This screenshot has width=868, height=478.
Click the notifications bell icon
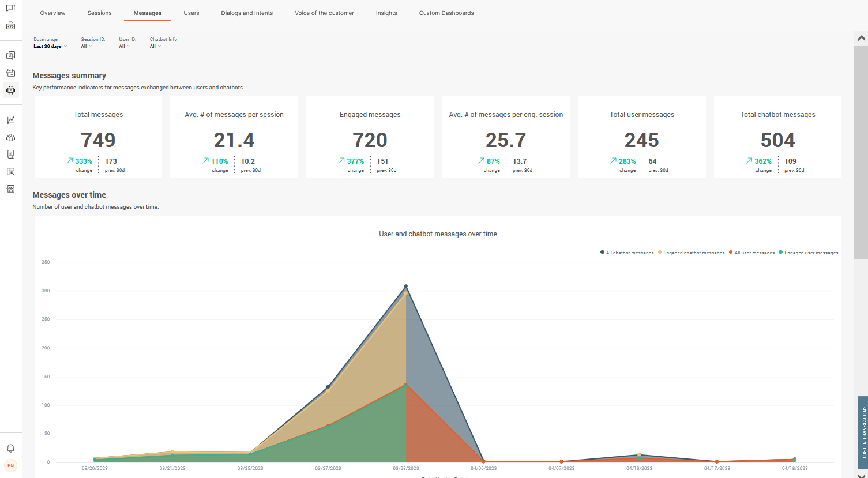10,448
